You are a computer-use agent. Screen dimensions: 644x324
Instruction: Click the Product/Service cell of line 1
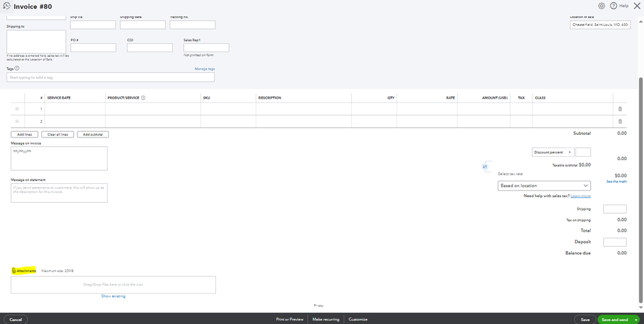click(x=153, y=109)
